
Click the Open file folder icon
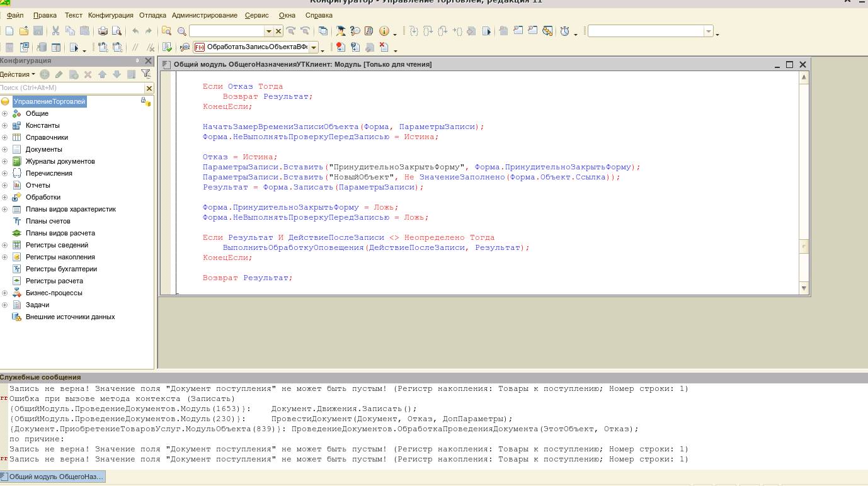pyautogui.click(x=24, y=31)
